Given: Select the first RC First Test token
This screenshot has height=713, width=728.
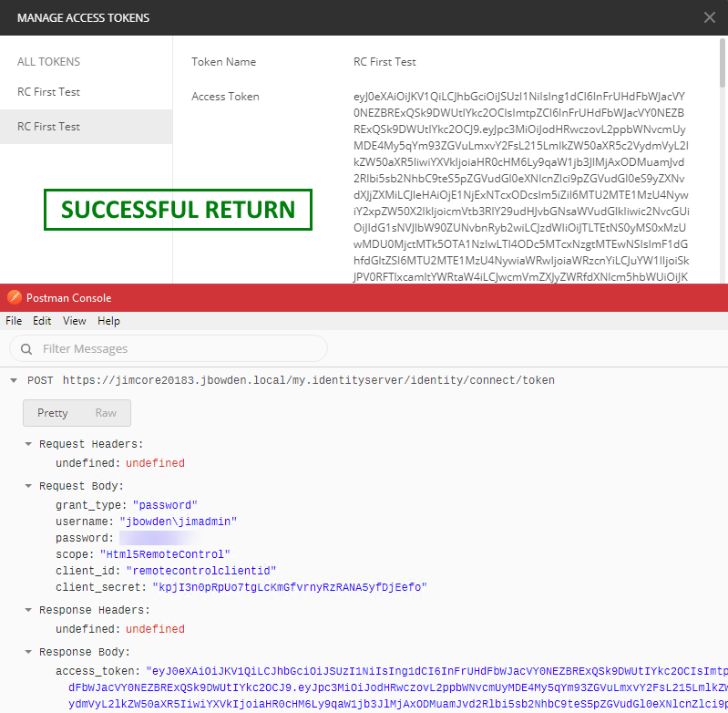Looking at the screenshot, I should pos(49,92).
